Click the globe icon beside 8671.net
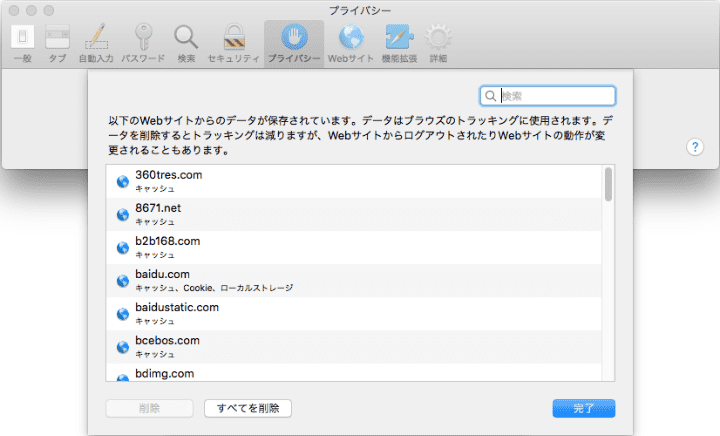This screenshot has width=720, height=436. click(x=123, y=215)
